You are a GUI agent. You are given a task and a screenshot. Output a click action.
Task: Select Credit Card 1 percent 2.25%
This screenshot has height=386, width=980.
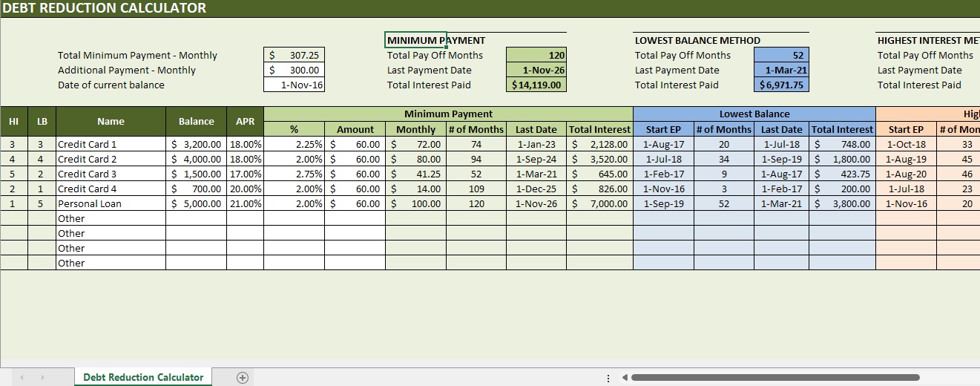295,144
